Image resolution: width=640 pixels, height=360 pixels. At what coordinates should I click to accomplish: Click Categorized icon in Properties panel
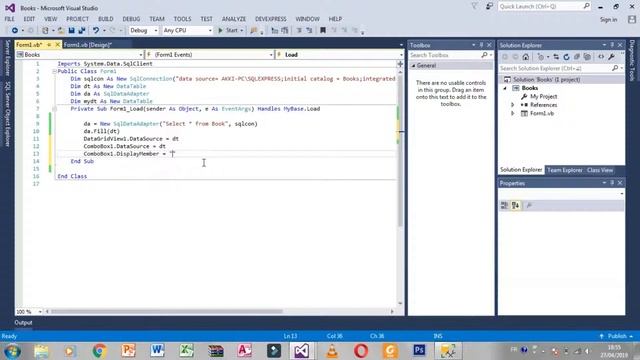504,206
